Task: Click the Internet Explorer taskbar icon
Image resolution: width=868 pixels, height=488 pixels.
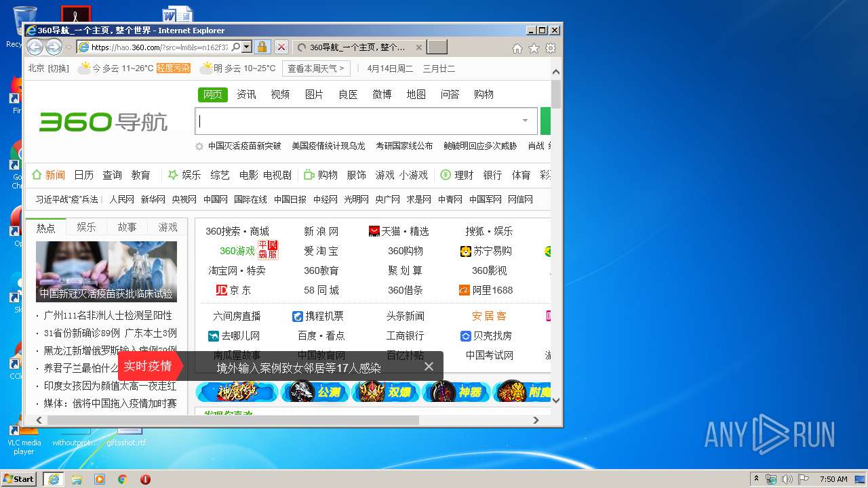Action: click(54, 479)
